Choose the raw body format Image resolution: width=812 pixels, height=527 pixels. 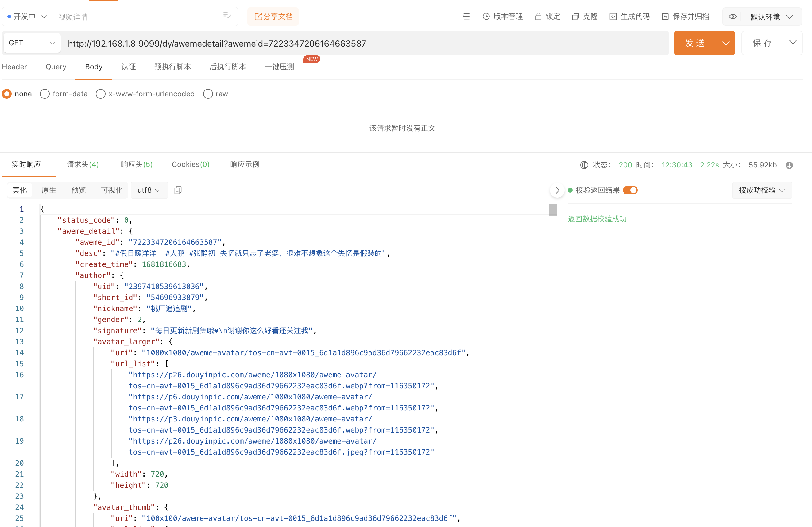point(208,94)
